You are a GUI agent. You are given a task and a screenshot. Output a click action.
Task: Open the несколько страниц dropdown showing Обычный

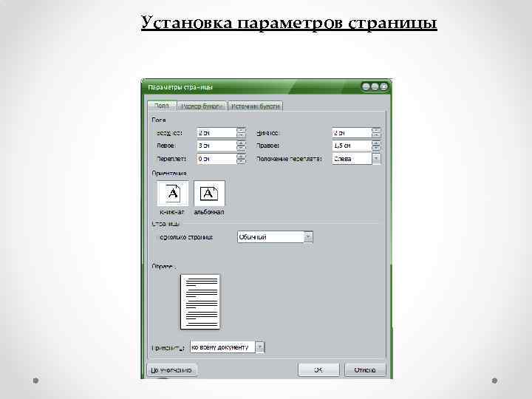275,237
